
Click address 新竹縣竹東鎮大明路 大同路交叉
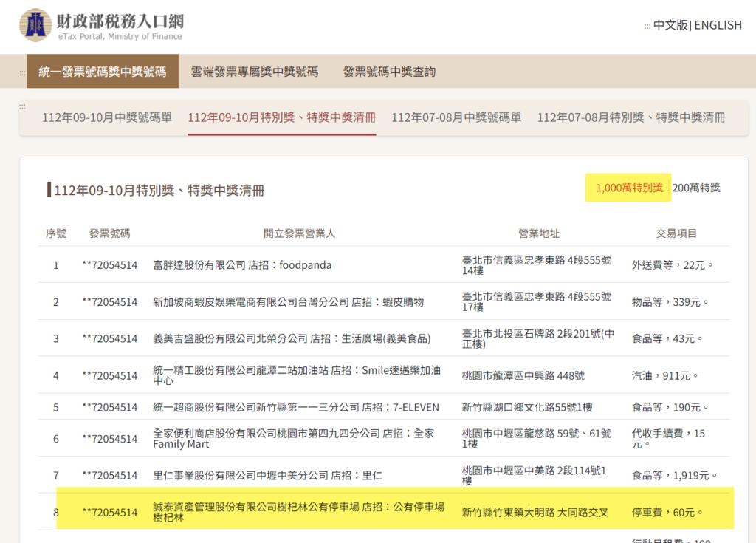click(535, 513)
